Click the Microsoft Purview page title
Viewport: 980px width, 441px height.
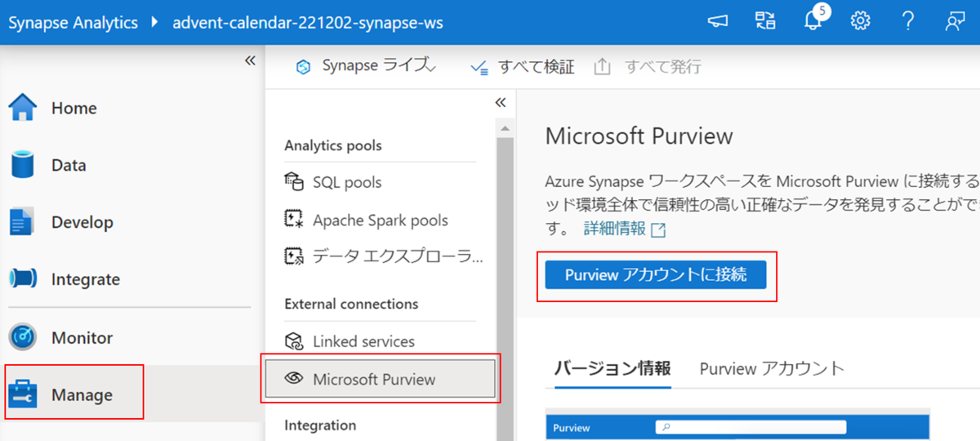[x=639, y=136]
